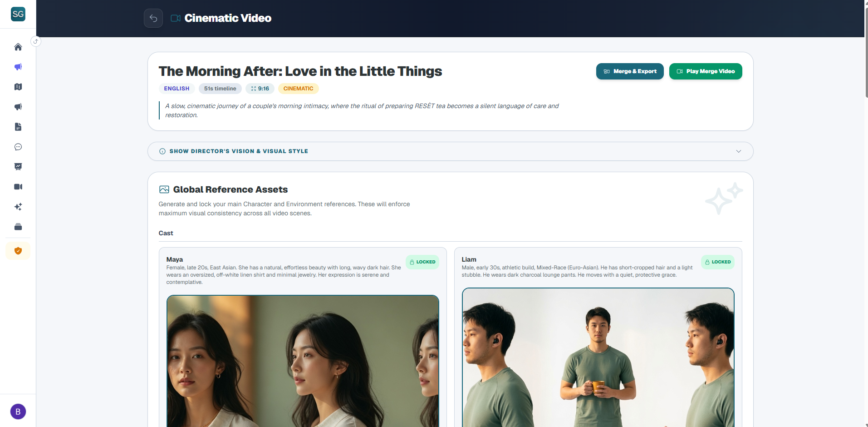Select the purple megaphone sidebar icon
Image resolution: width=868 pixels, height=427 pixels.
coord(18,67)
